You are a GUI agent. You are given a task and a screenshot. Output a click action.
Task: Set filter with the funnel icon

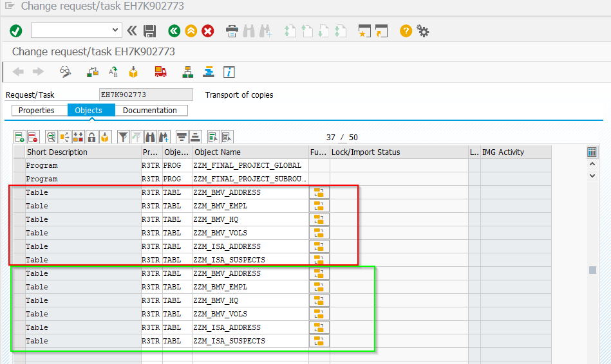click(124, 137)
